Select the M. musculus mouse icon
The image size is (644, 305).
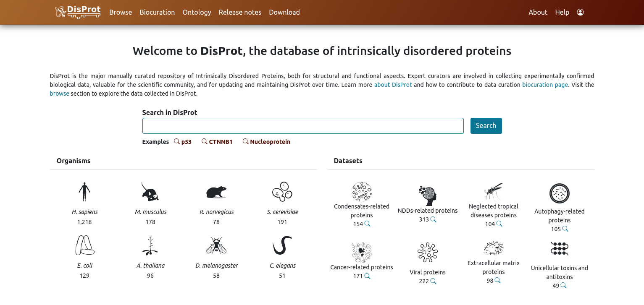pos(150,192)
